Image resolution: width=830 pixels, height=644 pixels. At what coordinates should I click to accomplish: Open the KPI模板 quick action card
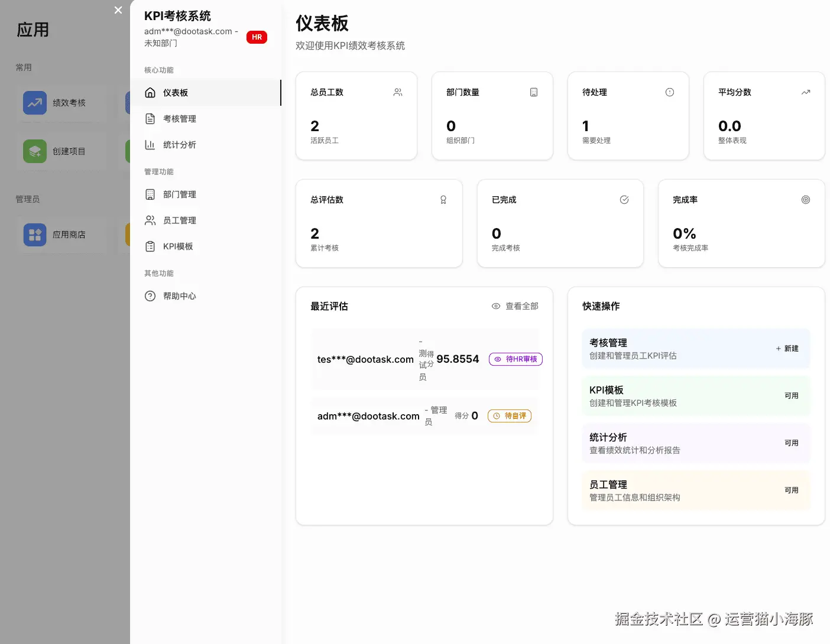pos(696,396)
